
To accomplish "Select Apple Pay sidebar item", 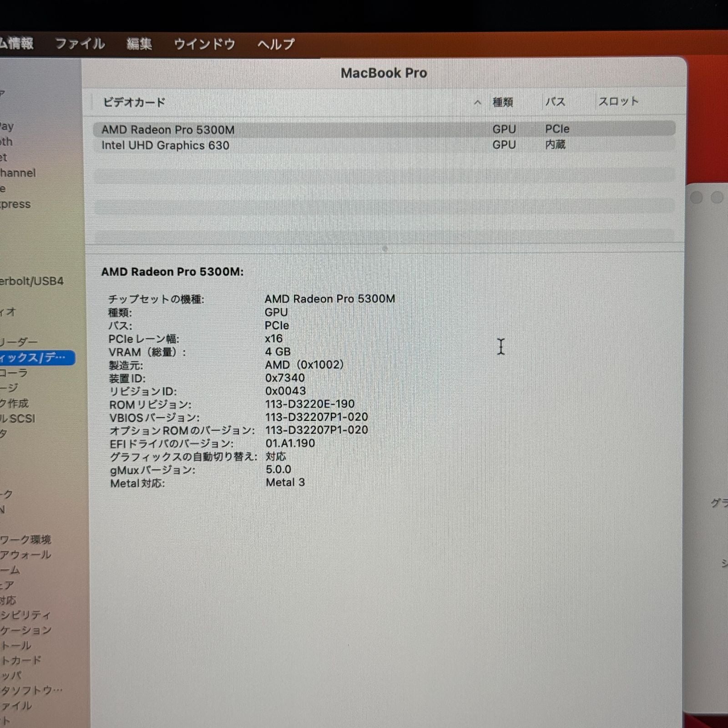I will click(7, 126).
